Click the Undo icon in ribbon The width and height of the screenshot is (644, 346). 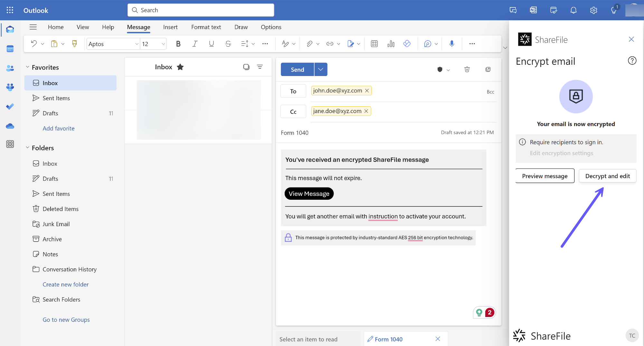pyautogui.click(x=34, y=43)
